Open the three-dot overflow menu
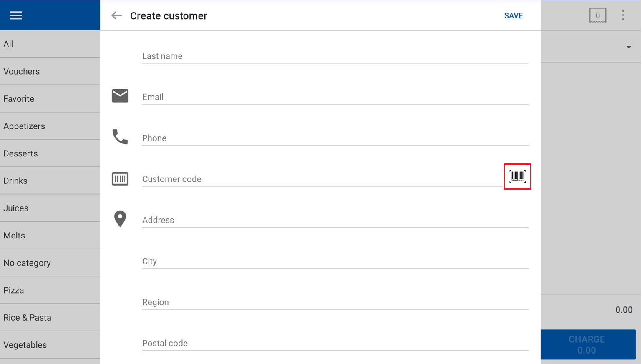642x364 pixels. 623,15
